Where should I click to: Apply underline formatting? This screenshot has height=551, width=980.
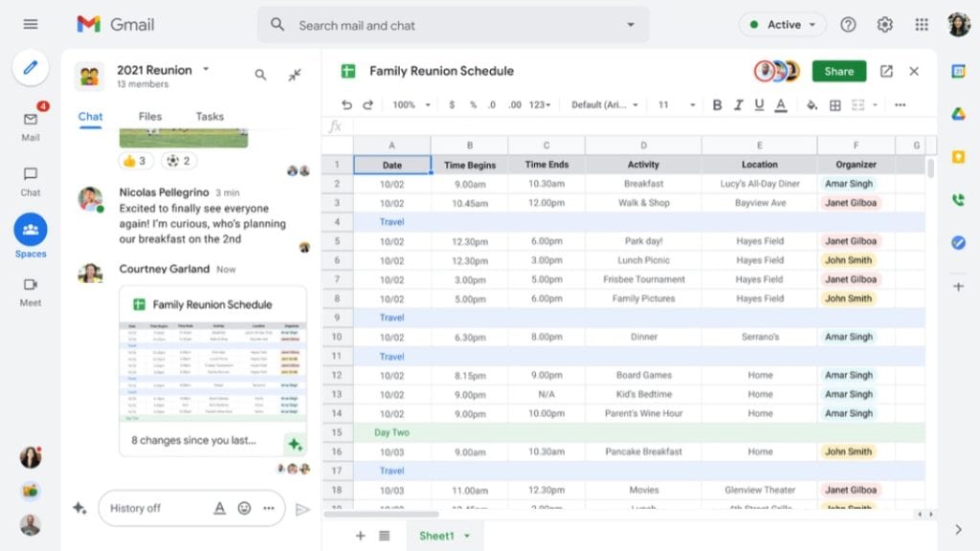tap(759, 105)
